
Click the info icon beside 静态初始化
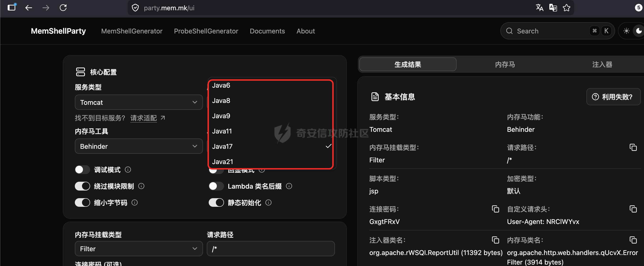(x=268, y=202)
